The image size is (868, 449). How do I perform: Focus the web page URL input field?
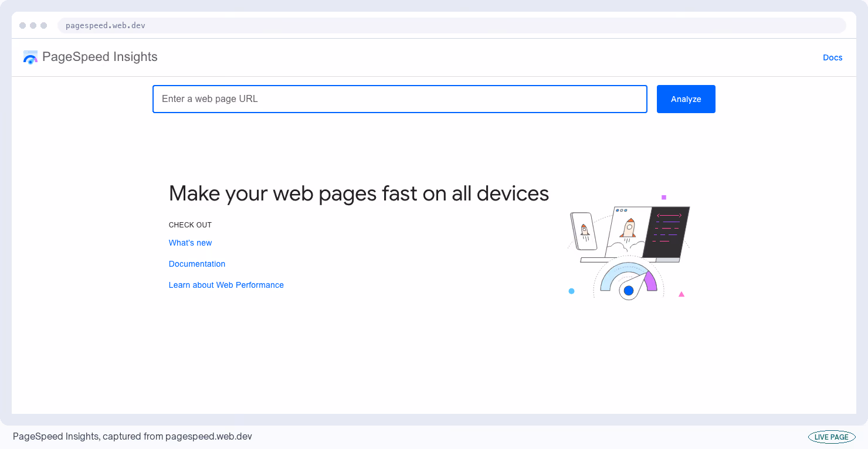tap(400, 99)
